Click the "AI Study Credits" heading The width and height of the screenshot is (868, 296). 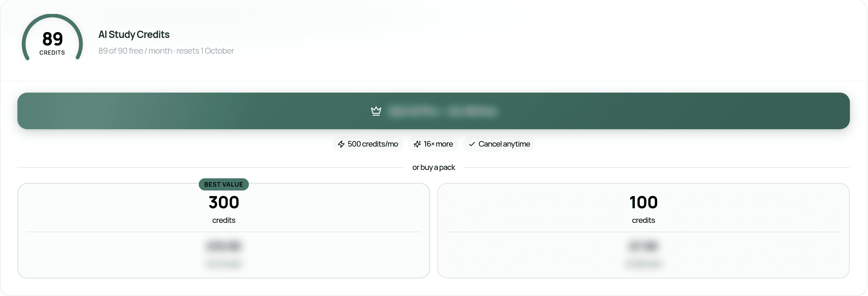pyautogui.click(x=134, y=34)
